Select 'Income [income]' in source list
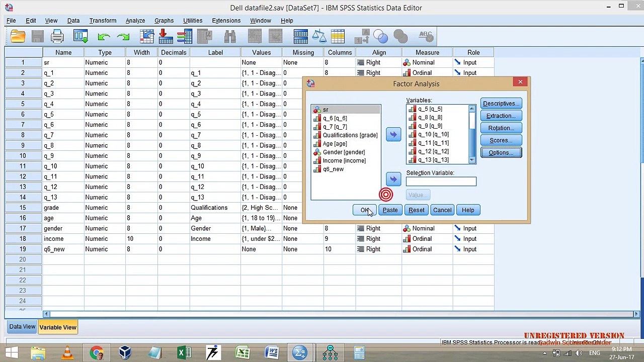 [346, 160]
